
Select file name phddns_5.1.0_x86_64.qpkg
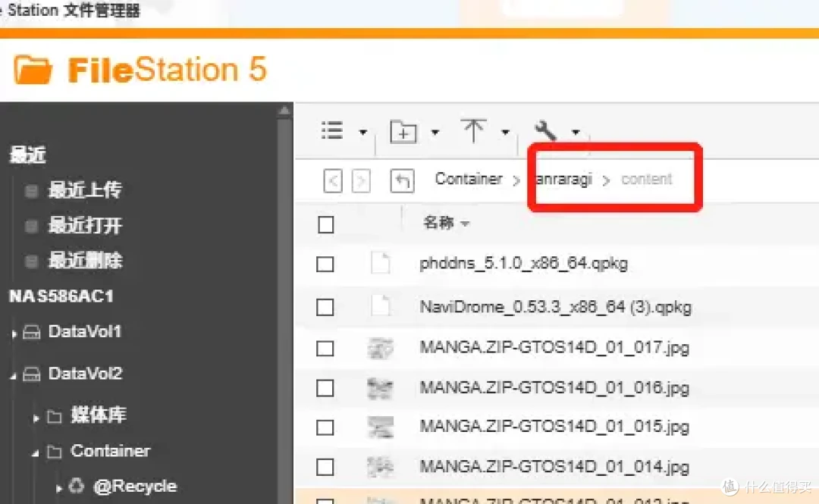(x=523, y=263)
